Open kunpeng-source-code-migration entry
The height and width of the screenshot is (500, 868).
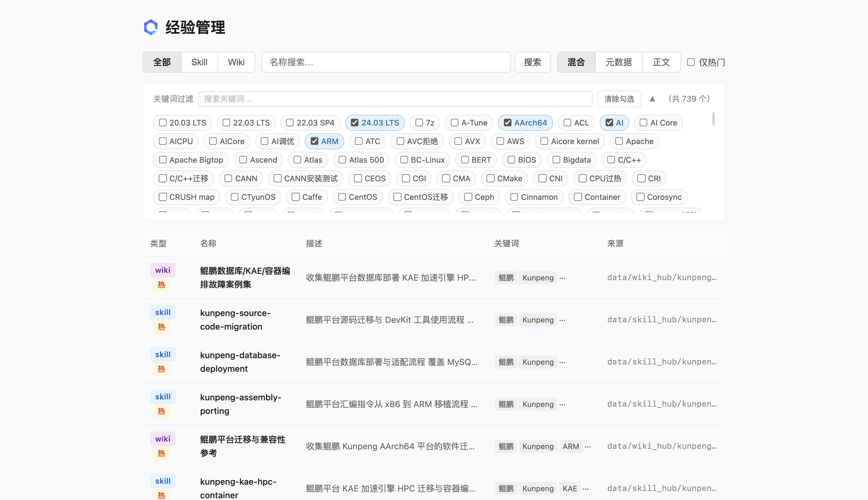pyautogui.click(x=235, y=320)
